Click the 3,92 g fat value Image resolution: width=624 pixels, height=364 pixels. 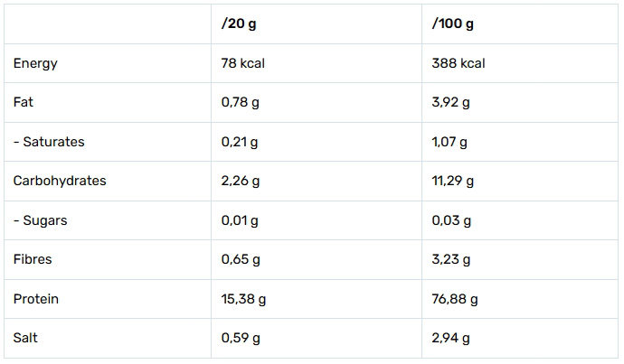pyautogui.click(x=452, y=103)
